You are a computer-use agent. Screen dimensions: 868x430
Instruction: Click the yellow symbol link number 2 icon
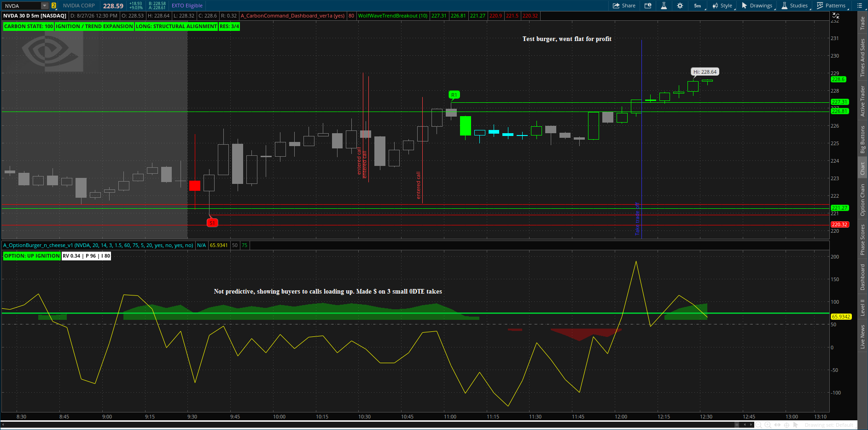click(x=54, y=6)
